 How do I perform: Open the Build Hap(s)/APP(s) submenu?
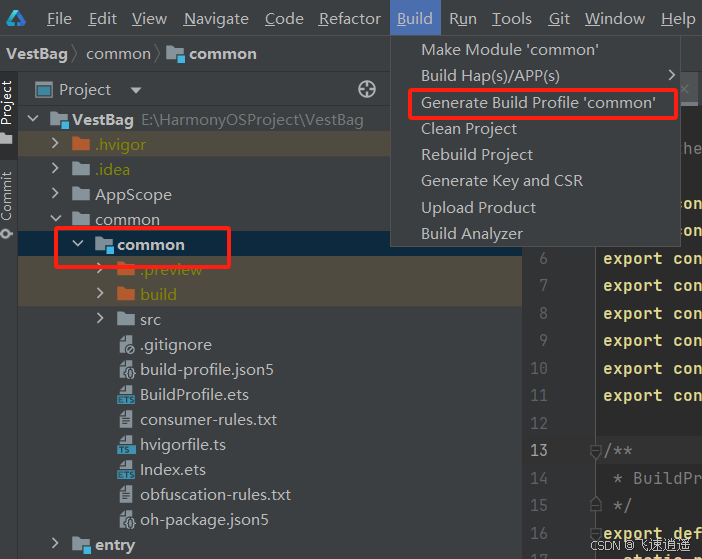click(535, 76)
